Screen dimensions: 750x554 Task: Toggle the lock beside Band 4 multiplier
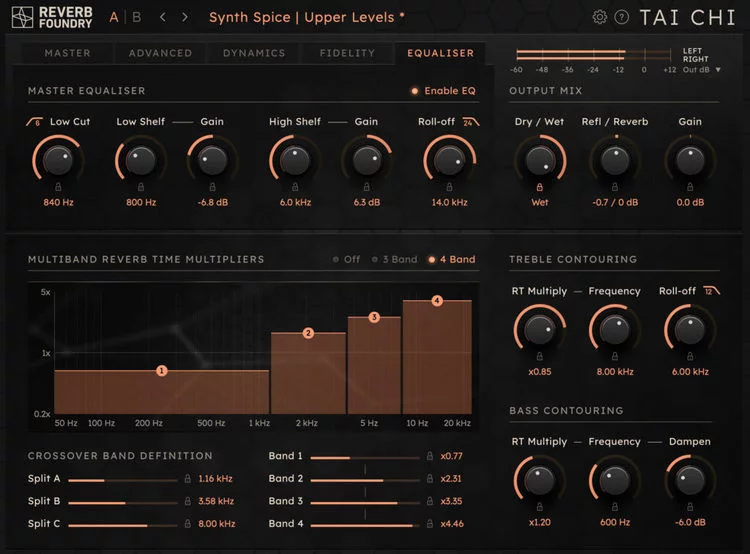coord(430,523)
